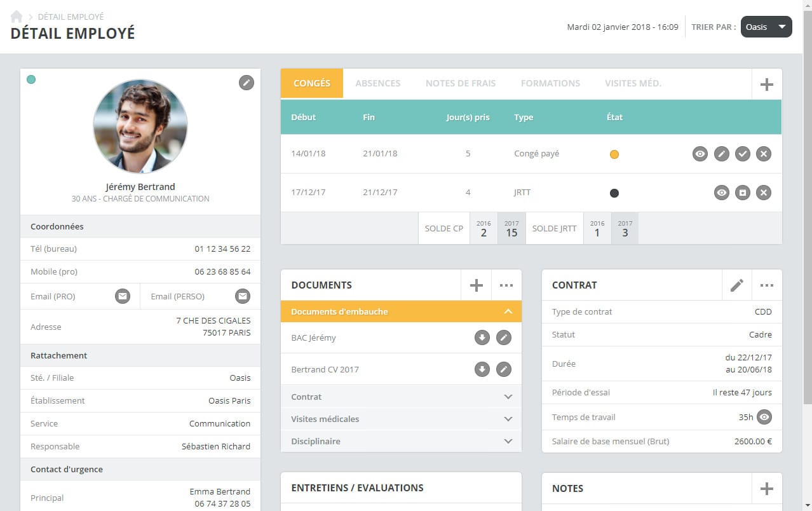Select the SOLDE JRTT 2017 balance
The width and height of the screenshot is (812, 511).
click(625, 228)
